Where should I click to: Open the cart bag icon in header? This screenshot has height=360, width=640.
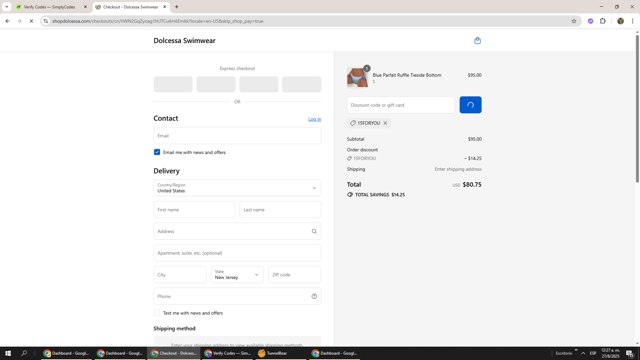477,40
